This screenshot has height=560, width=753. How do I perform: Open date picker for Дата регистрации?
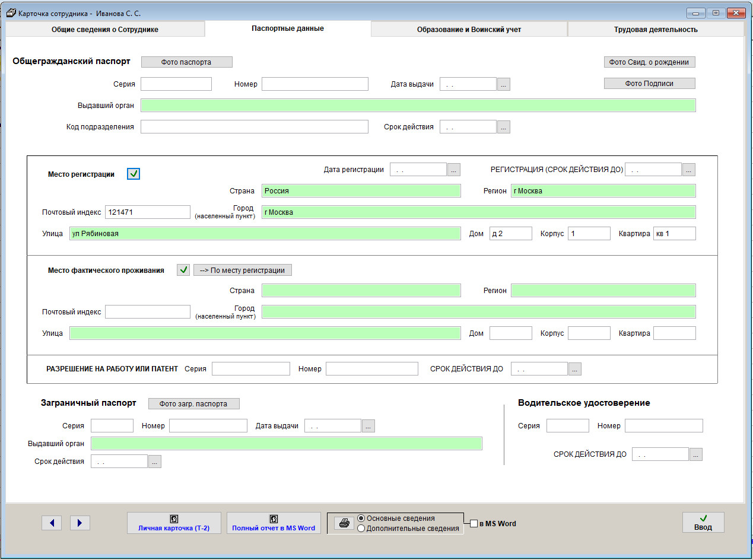click(453, 169)
